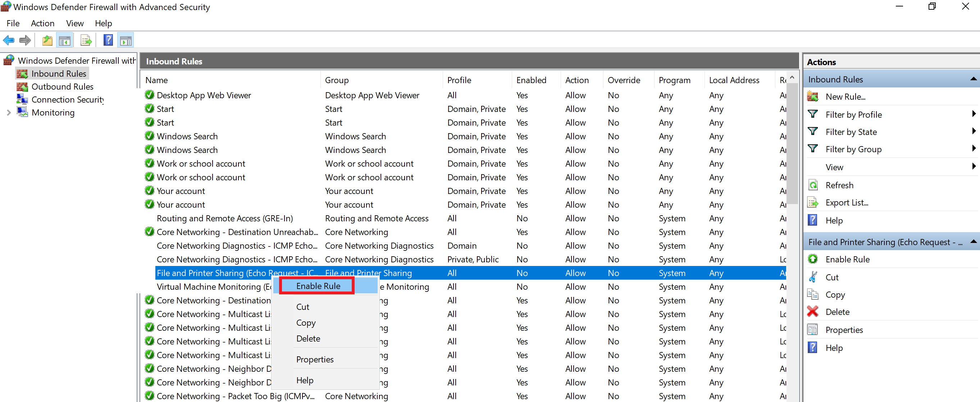Click the Outbound Rules tree icon
This screenshot has height=402, width=980.
coord(22,86)
